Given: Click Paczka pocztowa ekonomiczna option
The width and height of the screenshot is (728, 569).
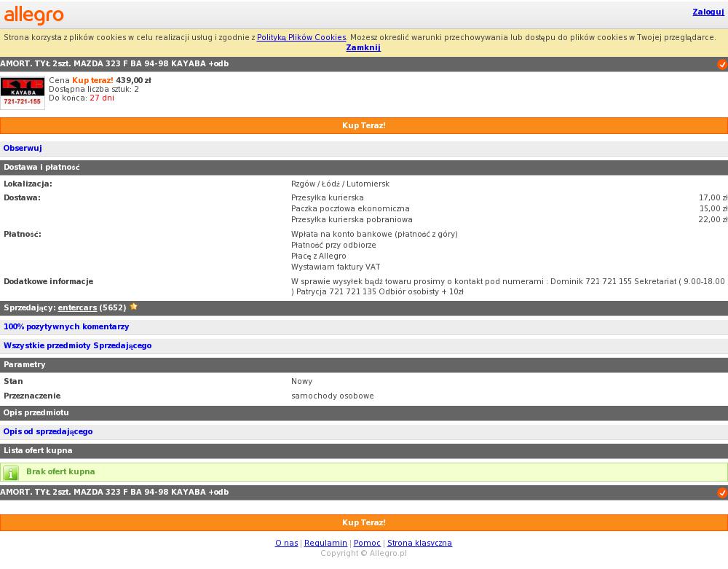Looking at the screenshot, I should click(x=351, y=208).
